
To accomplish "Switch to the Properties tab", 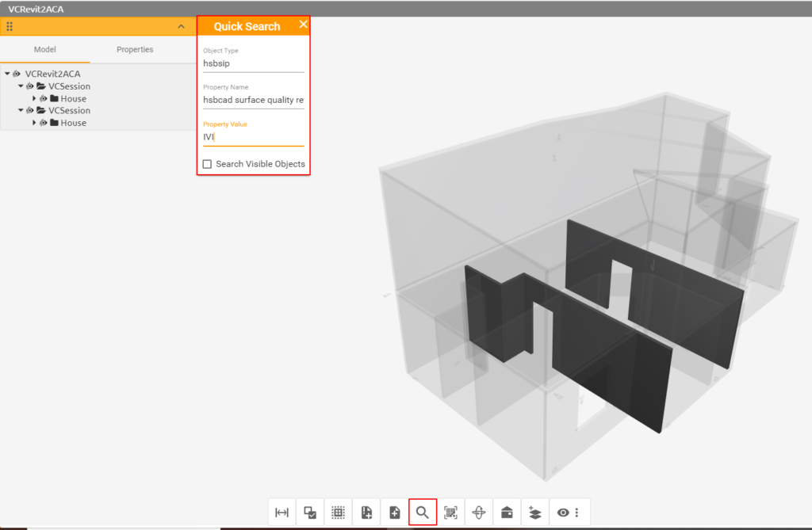I will 135,50.
